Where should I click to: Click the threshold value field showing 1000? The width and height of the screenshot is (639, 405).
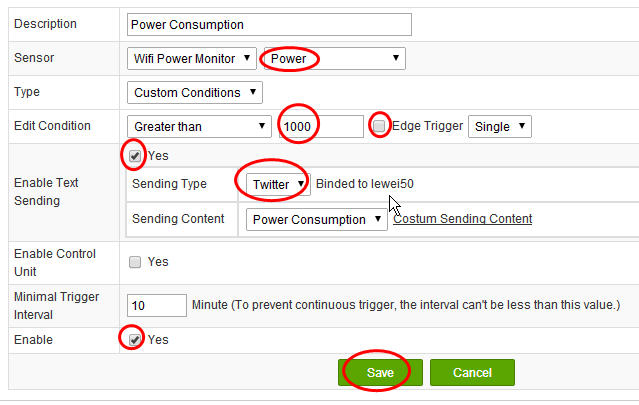click(321, 127)
